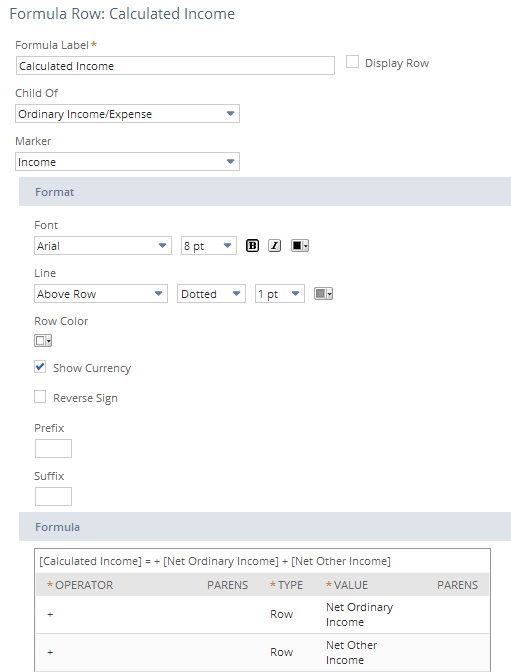The width and height of the screenshot is (511, 672).
Task: Toggle the Bold font button
Action: [252, 246]
